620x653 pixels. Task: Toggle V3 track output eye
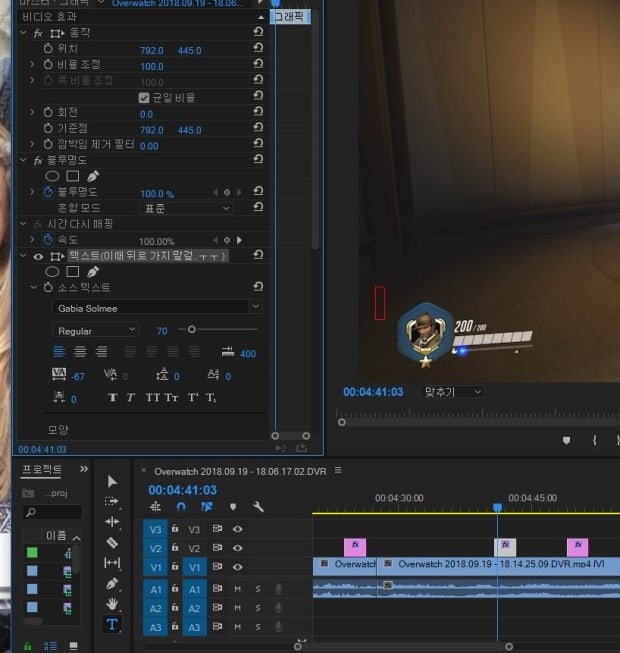point(238,529)
